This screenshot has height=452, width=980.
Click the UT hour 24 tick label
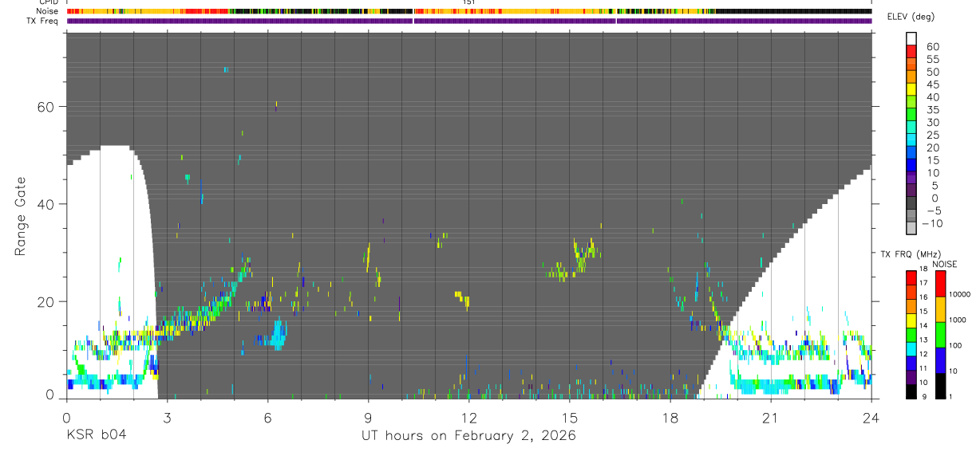[x=871, y=417]
